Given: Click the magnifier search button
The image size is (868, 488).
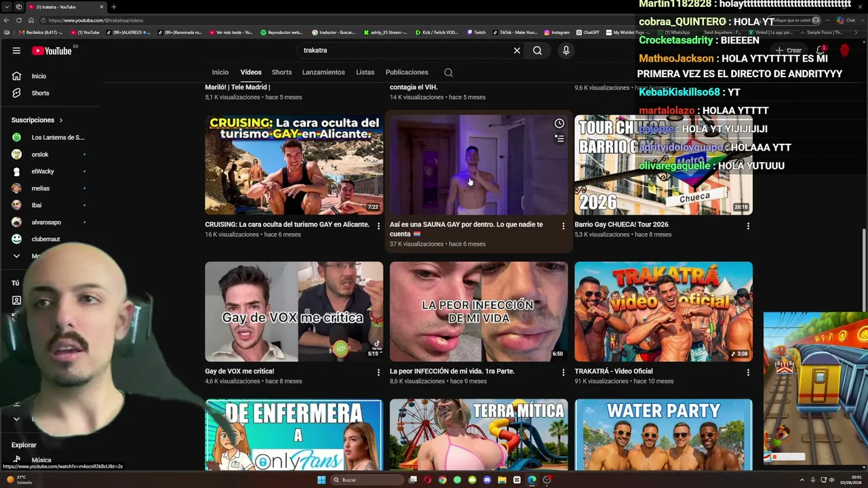Looking at the screenshot, I should (x=537, y=50).
